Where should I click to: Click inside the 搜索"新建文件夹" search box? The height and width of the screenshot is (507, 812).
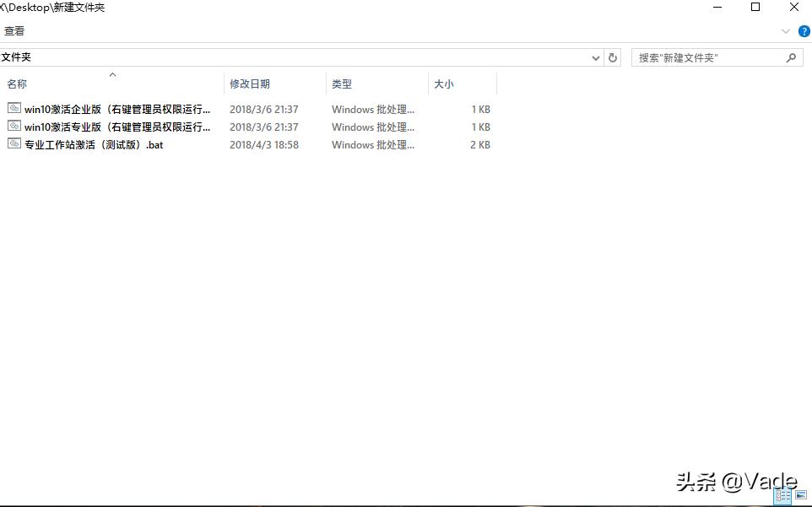[709, 57]
